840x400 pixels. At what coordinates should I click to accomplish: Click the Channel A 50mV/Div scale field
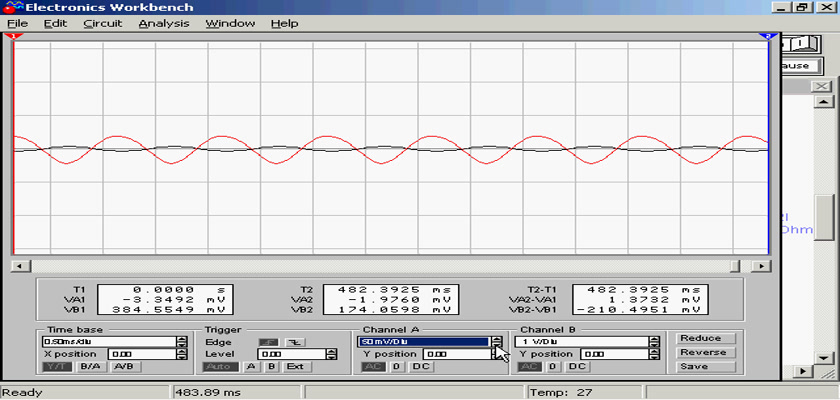click(424, 342)
